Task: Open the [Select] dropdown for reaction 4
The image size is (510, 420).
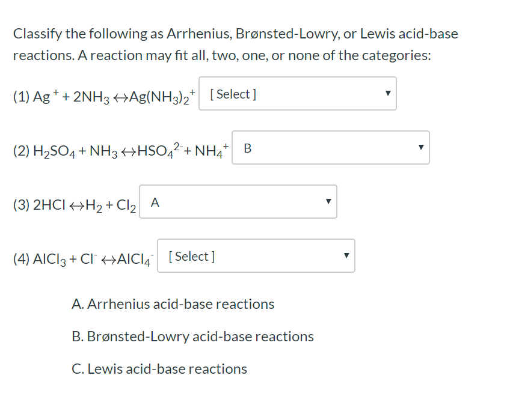Action: point(256,256)
